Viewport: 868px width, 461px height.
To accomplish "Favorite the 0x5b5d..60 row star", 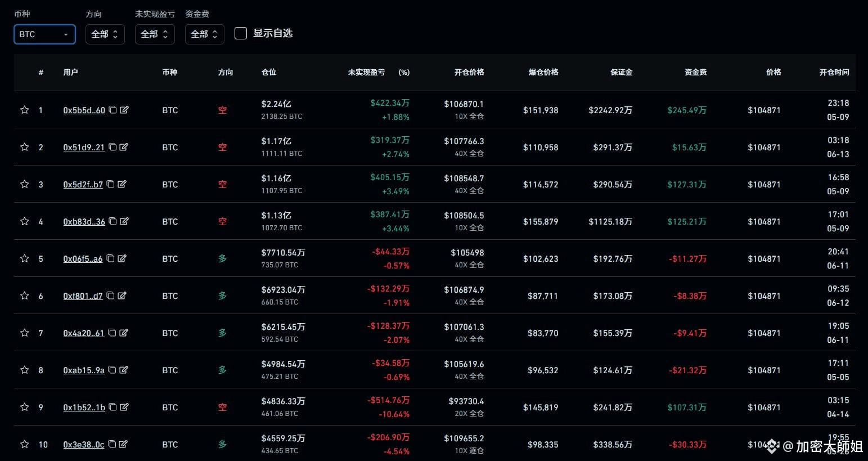I will pyautogui.click(x=24, y=110).
